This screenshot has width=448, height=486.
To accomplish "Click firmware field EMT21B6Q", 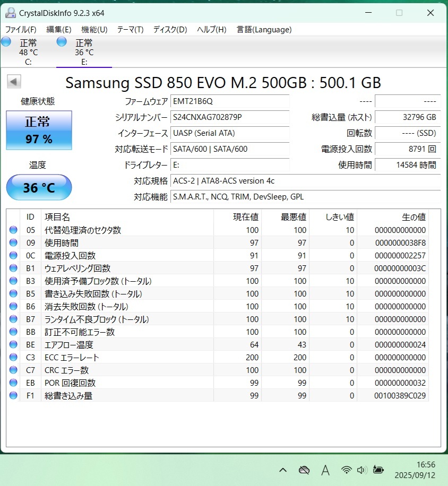I will 230,101.
